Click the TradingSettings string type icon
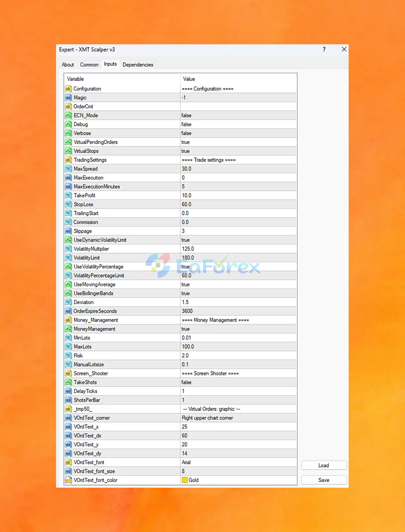This screenshot has width=405, height=532. click(68, 160)
